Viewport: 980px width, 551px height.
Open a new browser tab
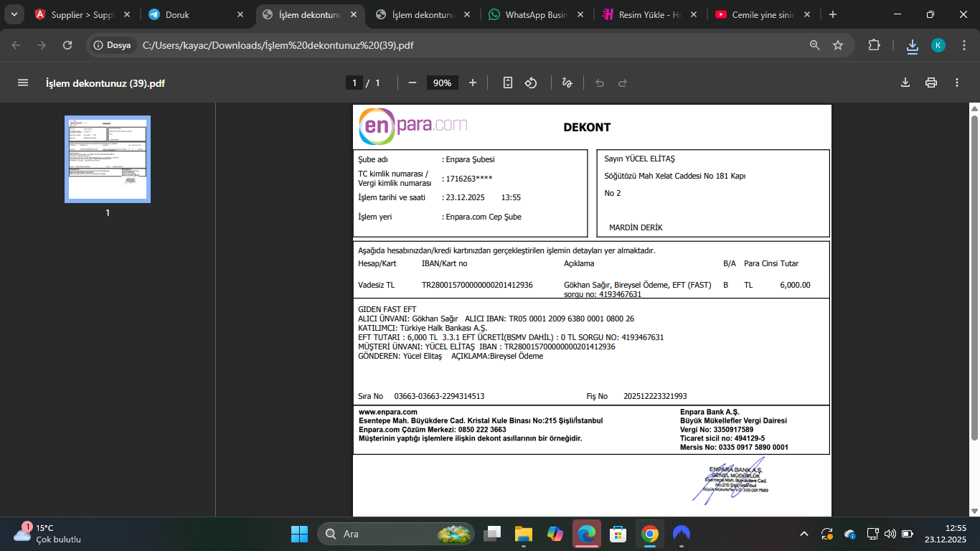coord(832,14)
